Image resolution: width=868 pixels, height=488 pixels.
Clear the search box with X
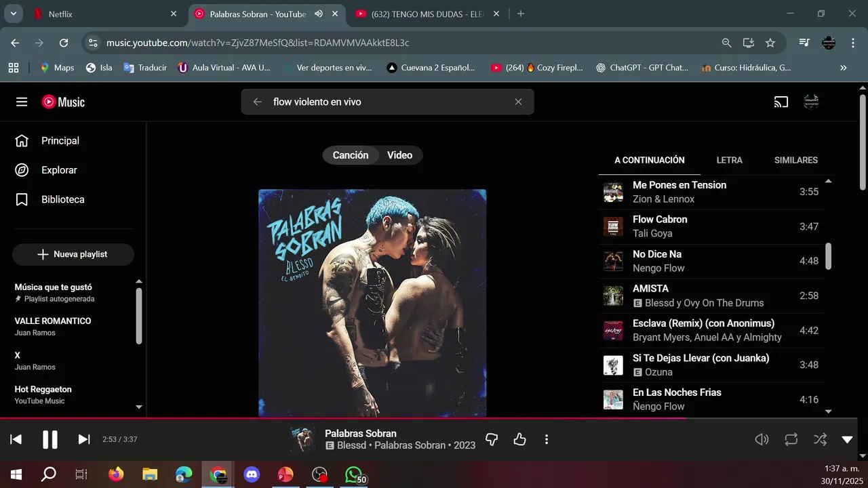click(x=518, y=102)
